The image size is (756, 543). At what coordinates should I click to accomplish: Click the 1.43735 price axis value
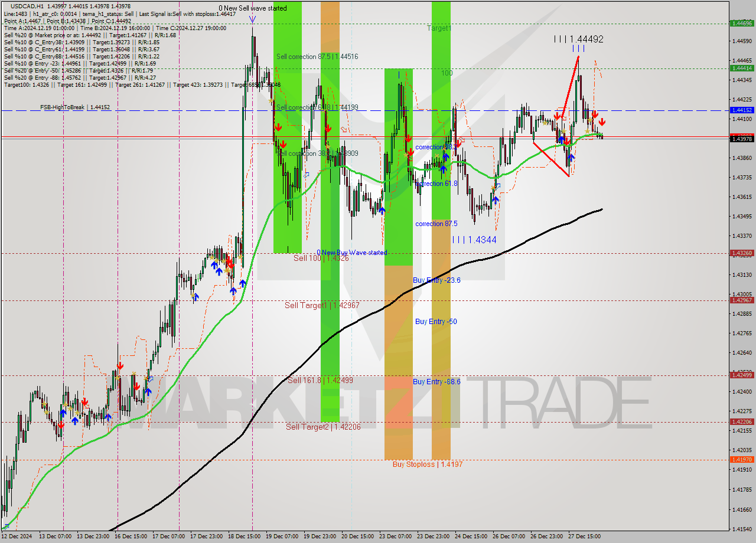[742, 177]
